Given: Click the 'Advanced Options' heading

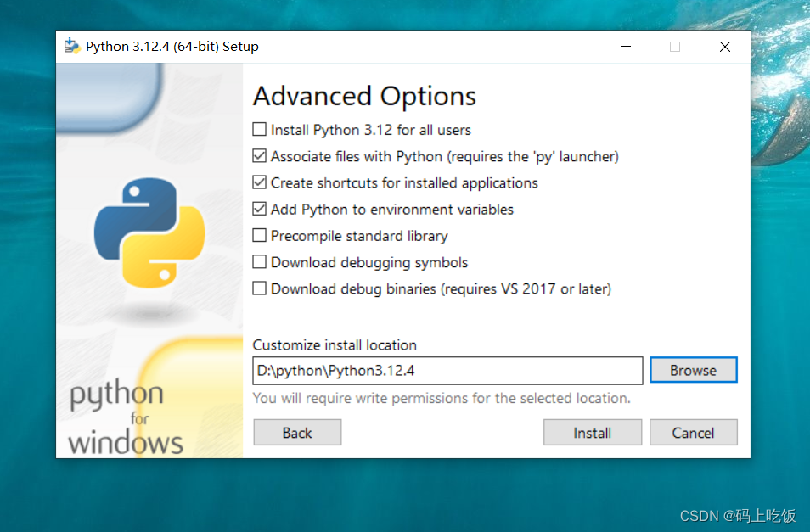Looking at the screenshot, I should click(x=364, y=96).
